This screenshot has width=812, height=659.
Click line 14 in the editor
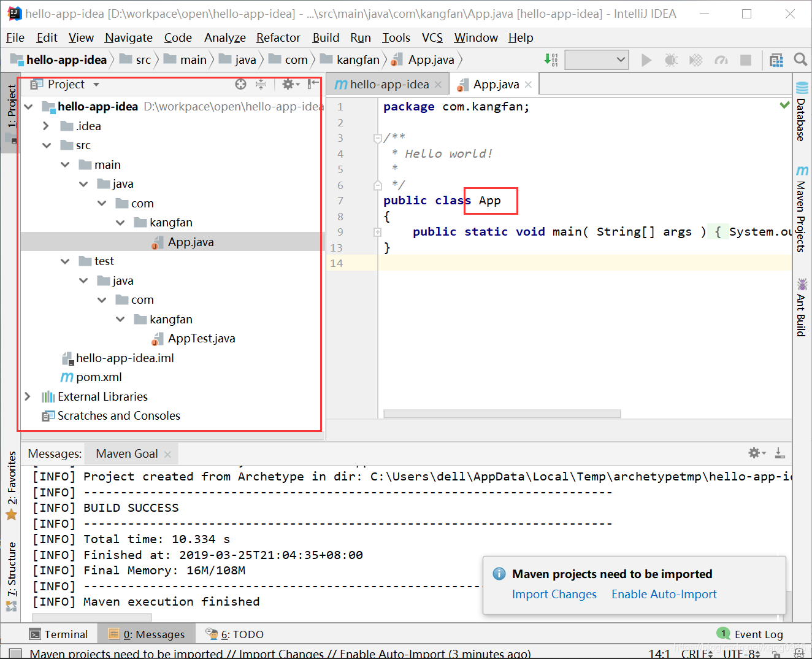pyautogui.click(x=584, y=263)
